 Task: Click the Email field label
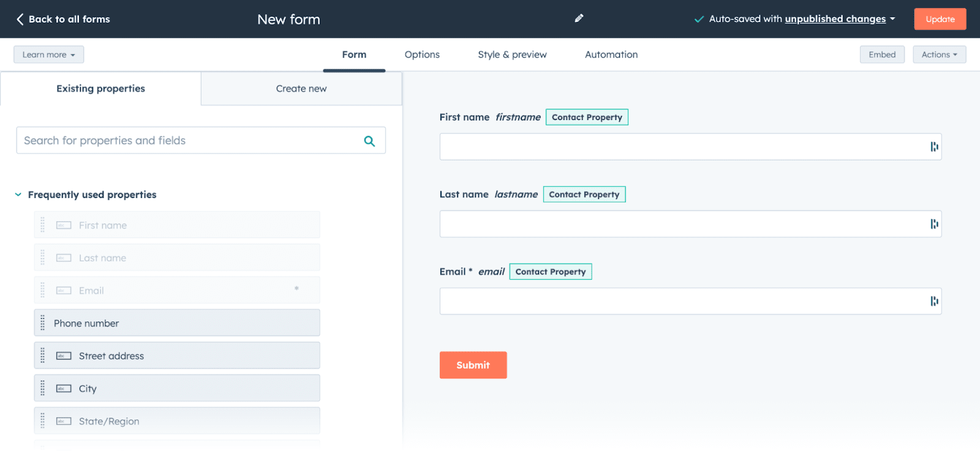453,271
